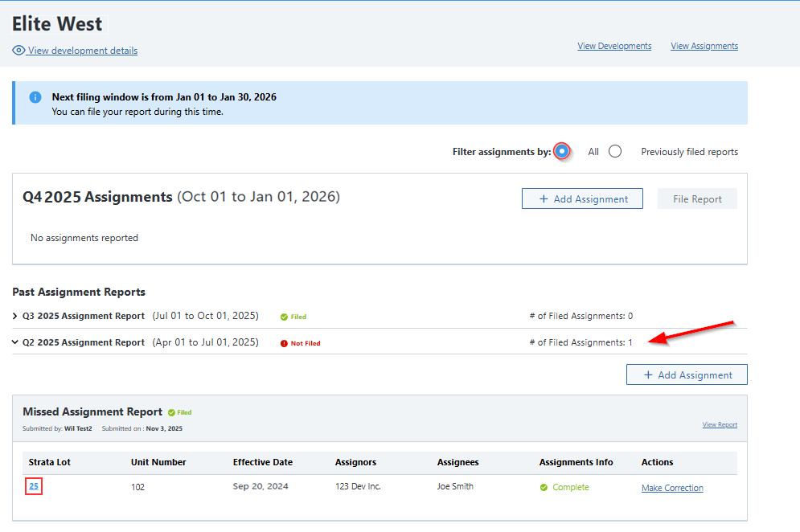Click the eye icon beside View development details
Image resolution: width=800 pixels, height=532 pixels.
[18, 51]
